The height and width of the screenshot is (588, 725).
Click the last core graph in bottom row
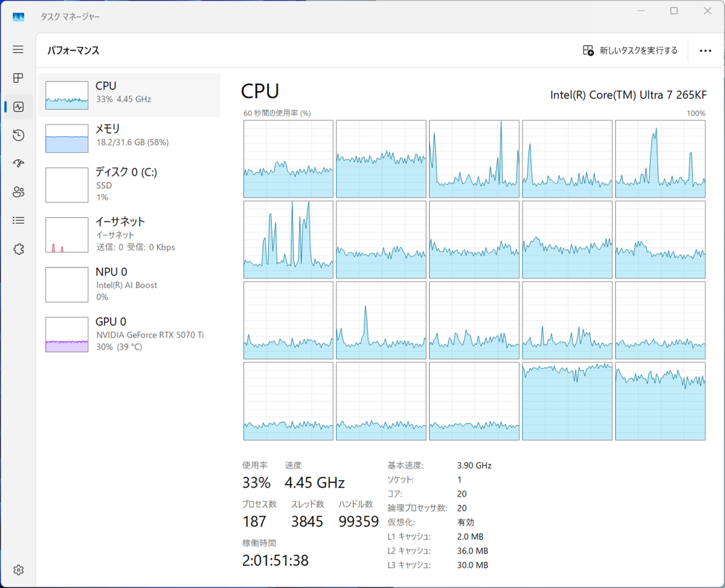(x=660, y=401)
